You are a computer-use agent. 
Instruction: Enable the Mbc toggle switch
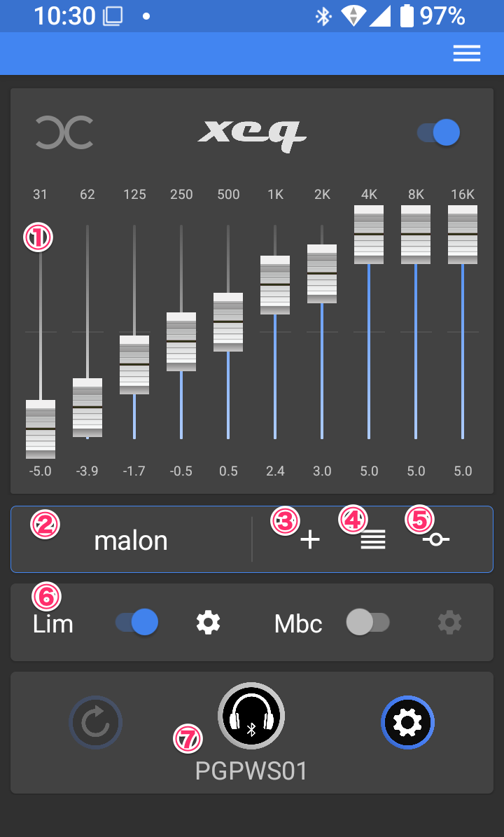click(x=368, y=622)
